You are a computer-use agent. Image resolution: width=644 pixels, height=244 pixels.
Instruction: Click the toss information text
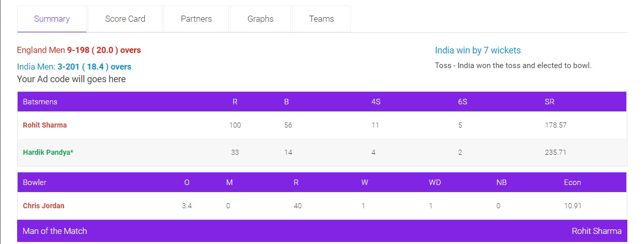[513, 66]
